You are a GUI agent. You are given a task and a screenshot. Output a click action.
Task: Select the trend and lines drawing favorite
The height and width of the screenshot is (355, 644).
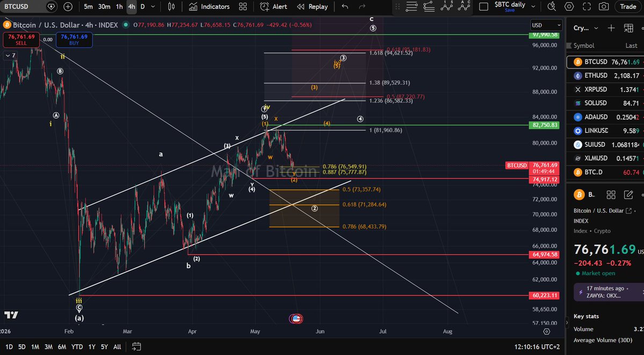(429, 6)
